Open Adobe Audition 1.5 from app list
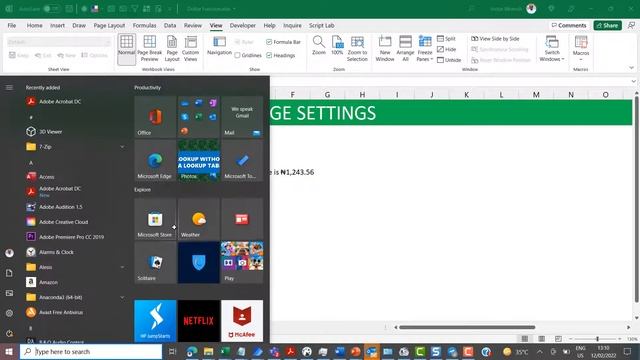The image size is (640, 360). [76, 207]
